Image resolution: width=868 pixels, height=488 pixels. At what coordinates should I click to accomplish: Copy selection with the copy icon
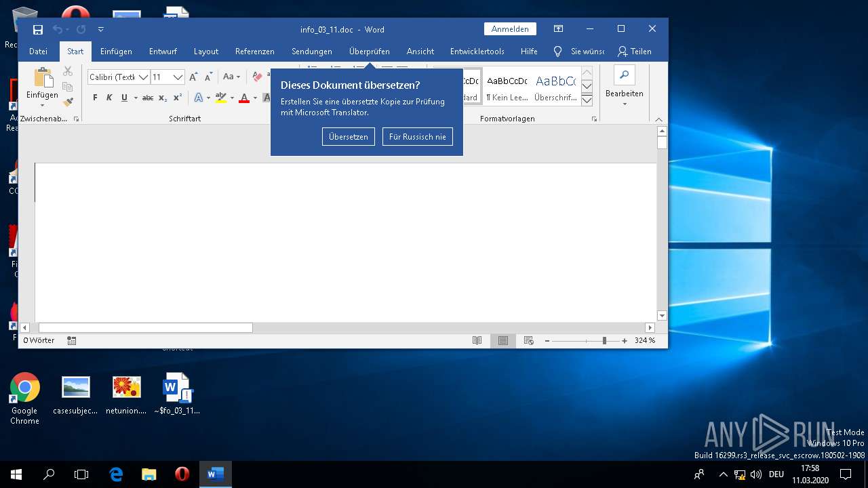pos(68,87)
